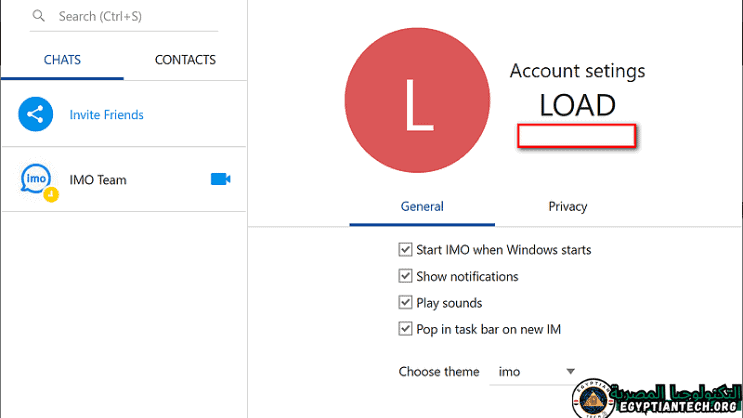This screenshot has height=418, width=743.
Task: Uncheck the Play sounds option
Action: click(405, 303)
